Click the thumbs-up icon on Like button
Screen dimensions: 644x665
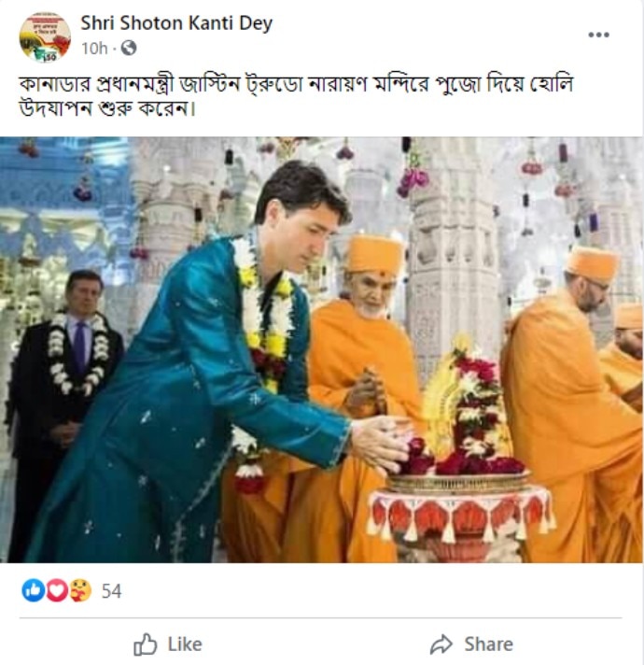[146, 644]
